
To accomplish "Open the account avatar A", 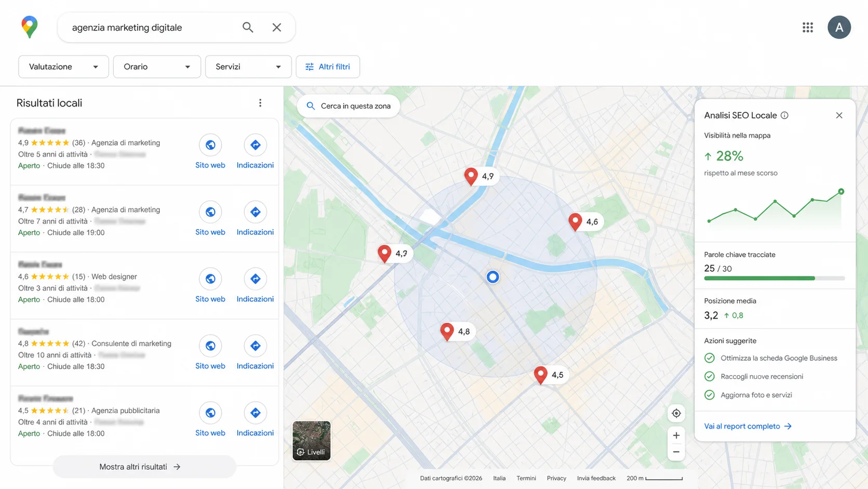I will (839, 27).
